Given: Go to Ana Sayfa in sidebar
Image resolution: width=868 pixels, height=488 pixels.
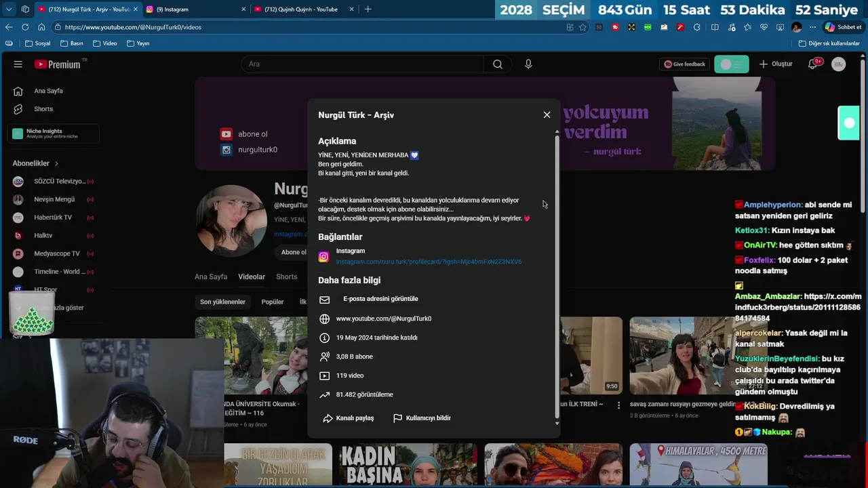Looking at the screenshot, I should point(48,91).
